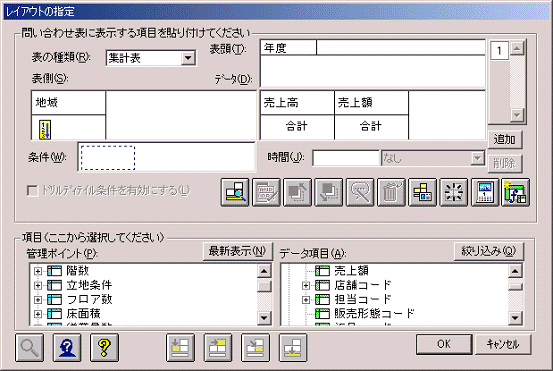Expand the フロア数 tree node

pyautogui.click(x=37, y=300)
